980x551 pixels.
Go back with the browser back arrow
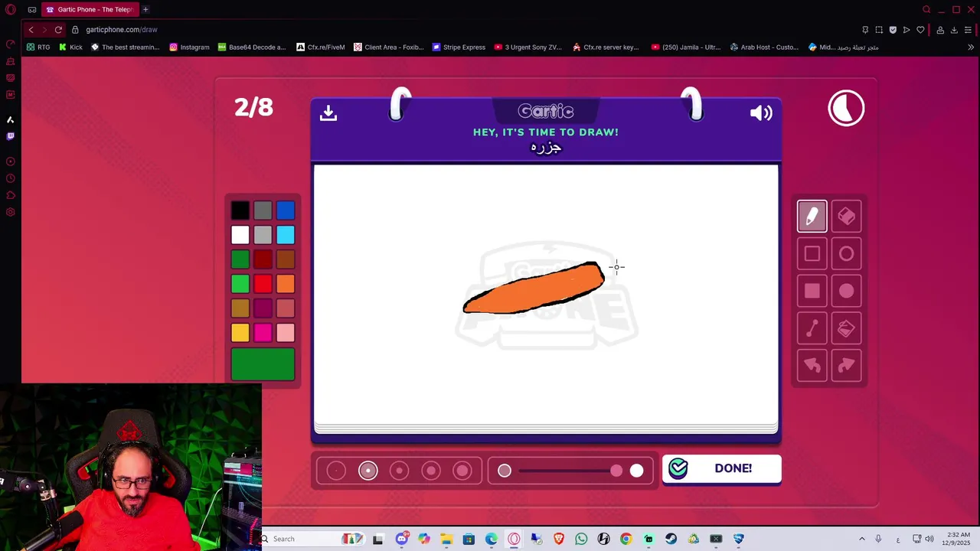31,30
